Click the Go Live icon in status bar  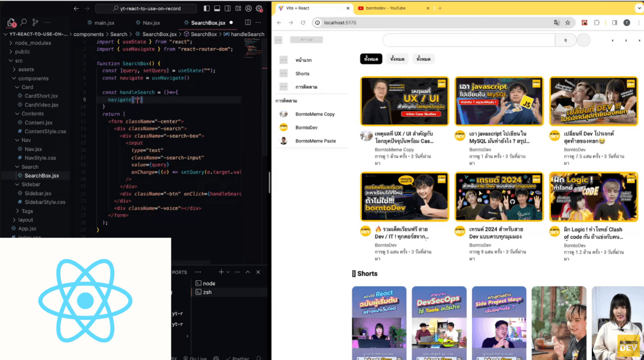[x=195, y=358]
